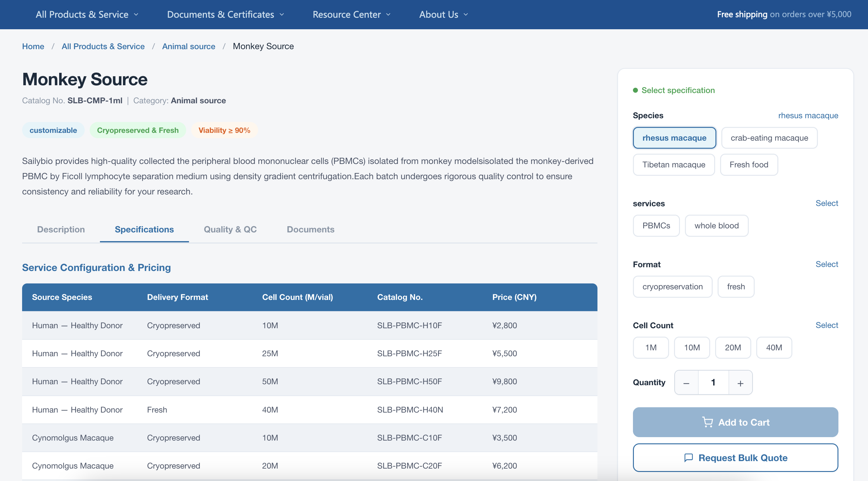Click the quantity input field

click(713, 383)
